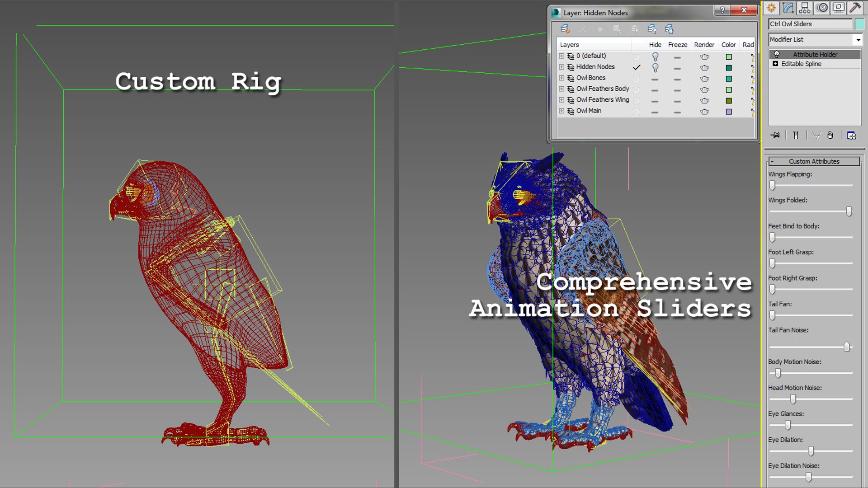
Task: Make Owl Bones the current layer
Action: click(636, 79)
